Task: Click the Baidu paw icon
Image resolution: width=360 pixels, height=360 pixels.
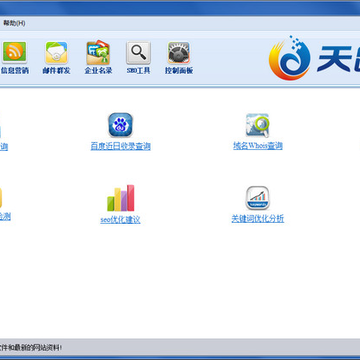Action: [120, 125]
